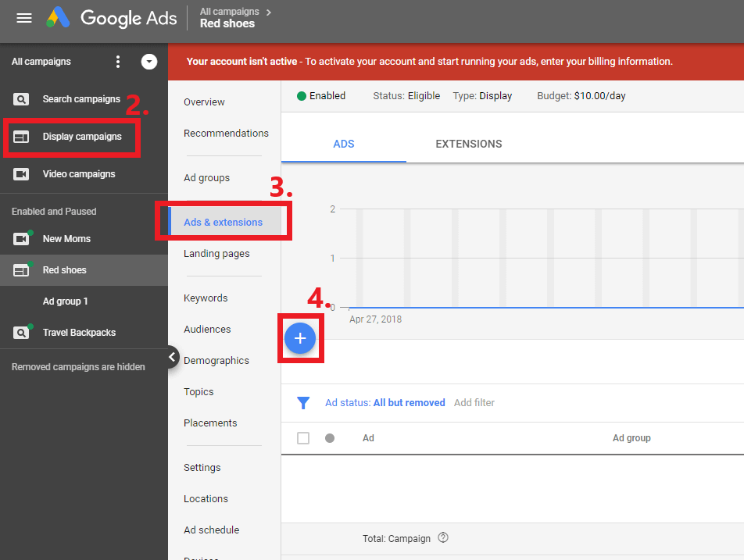Go to Display campaigns
This screenshot has width=744, height=560.
82,137
